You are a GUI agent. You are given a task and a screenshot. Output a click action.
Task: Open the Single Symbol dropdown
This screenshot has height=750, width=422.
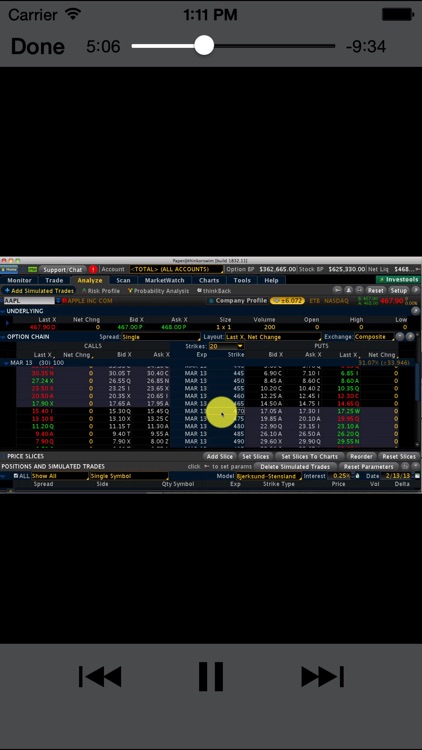pos(129,476)
